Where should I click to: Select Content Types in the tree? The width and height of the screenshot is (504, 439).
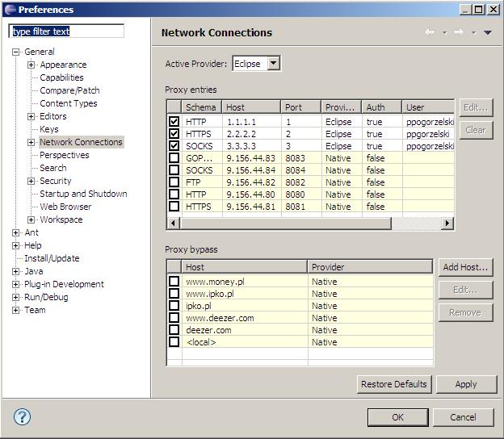(69, 103)
